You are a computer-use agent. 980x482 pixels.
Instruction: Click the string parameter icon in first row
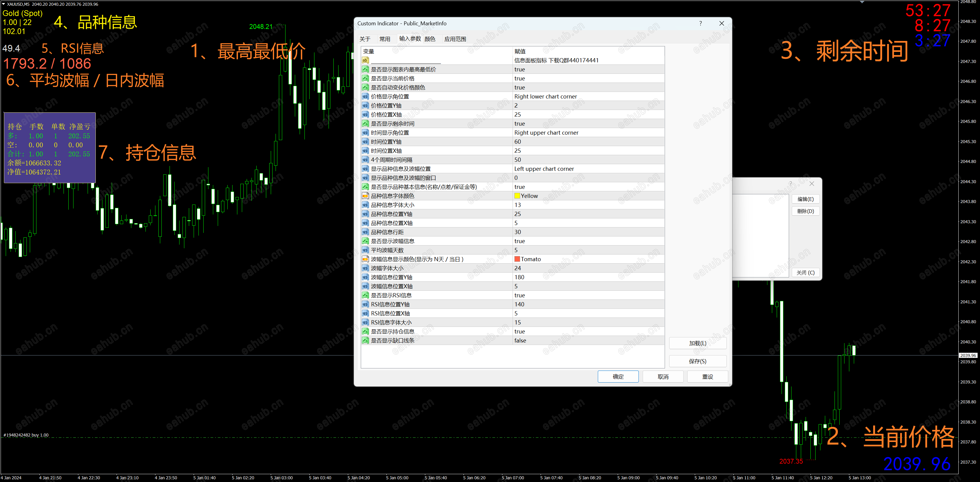click(365, 60)
